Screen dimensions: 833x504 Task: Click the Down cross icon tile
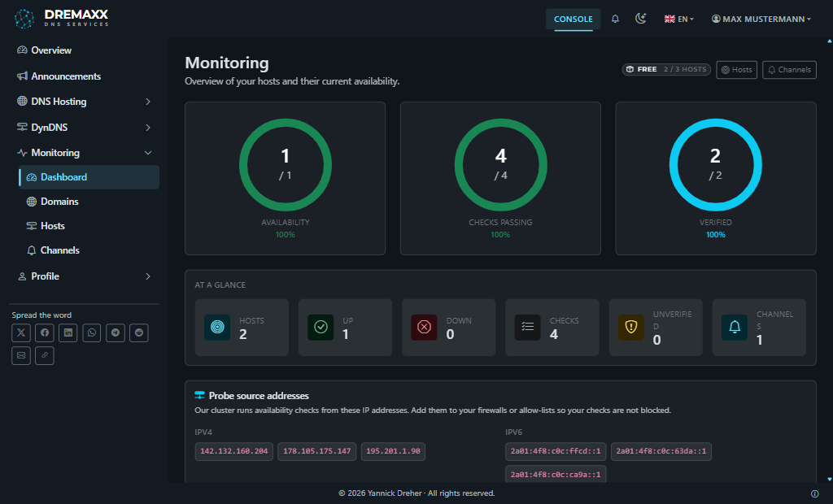(424, 327)
